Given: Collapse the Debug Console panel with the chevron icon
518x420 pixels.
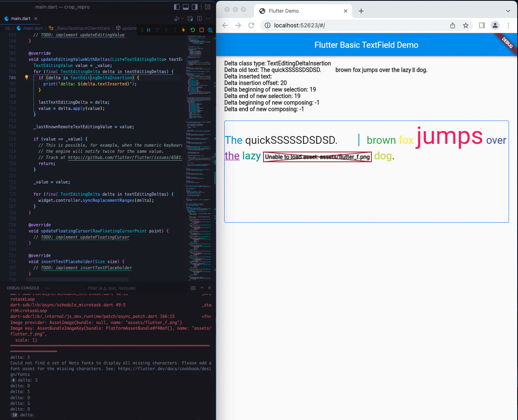Looking at the screenshot, I should (x=202, y=288).
